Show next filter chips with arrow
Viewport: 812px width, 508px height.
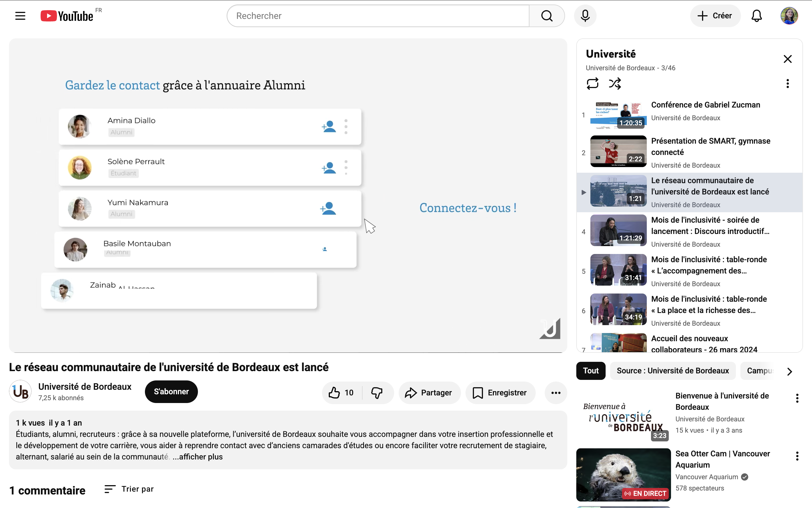(x=789, y=371)
